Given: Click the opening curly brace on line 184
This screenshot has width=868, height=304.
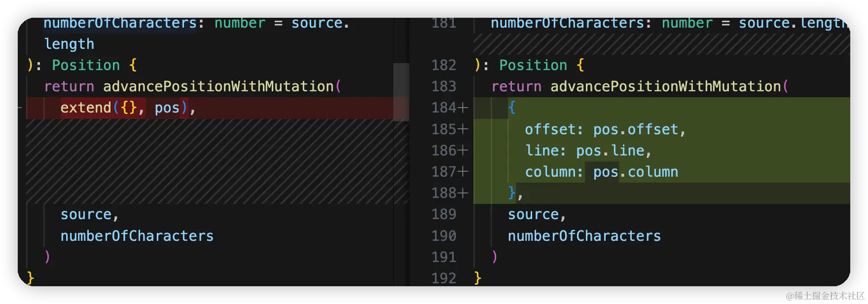Looking at the screenshot, I should click(x=512, y=108).
